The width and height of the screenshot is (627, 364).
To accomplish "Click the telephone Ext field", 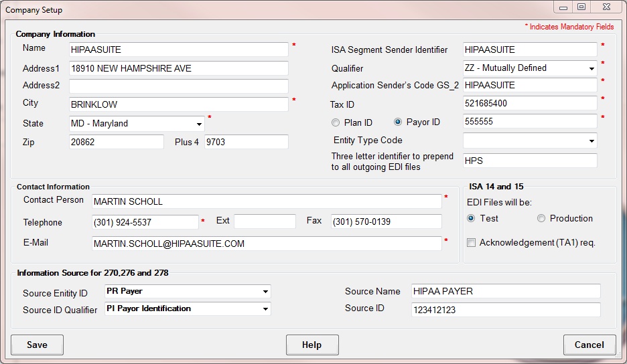I will coord(265,221).
